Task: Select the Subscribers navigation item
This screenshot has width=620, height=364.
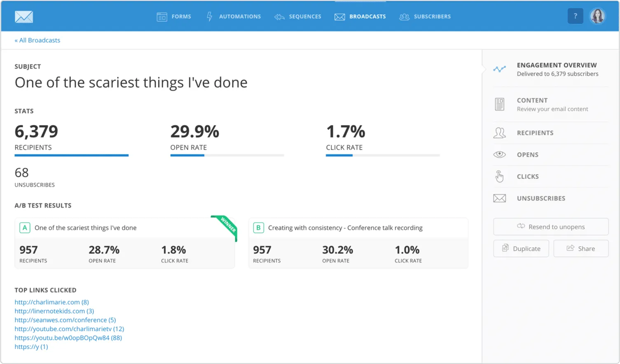Action: tap(425, 16)
